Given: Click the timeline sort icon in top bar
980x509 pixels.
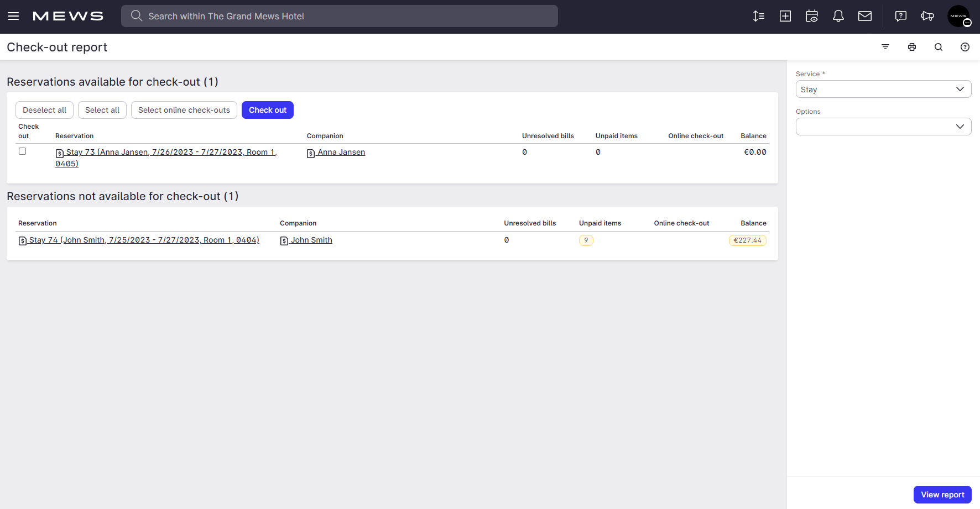Looking at the screenshot, I should [759, 16].
